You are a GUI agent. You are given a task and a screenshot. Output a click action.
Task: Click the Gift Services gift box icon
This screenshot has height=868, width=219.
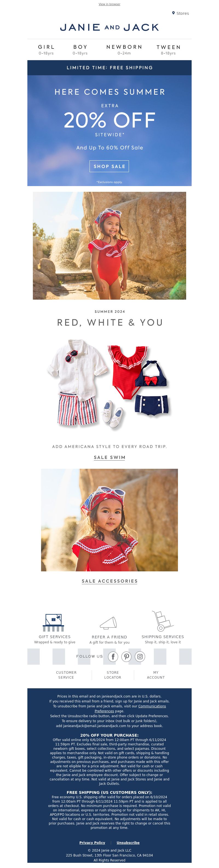53,622
